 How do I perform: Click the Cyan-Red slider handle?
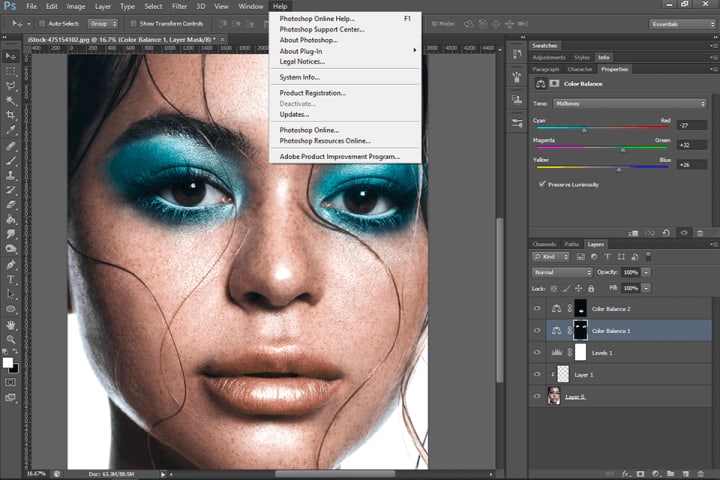pyautogui.click(x=584, y=130)
